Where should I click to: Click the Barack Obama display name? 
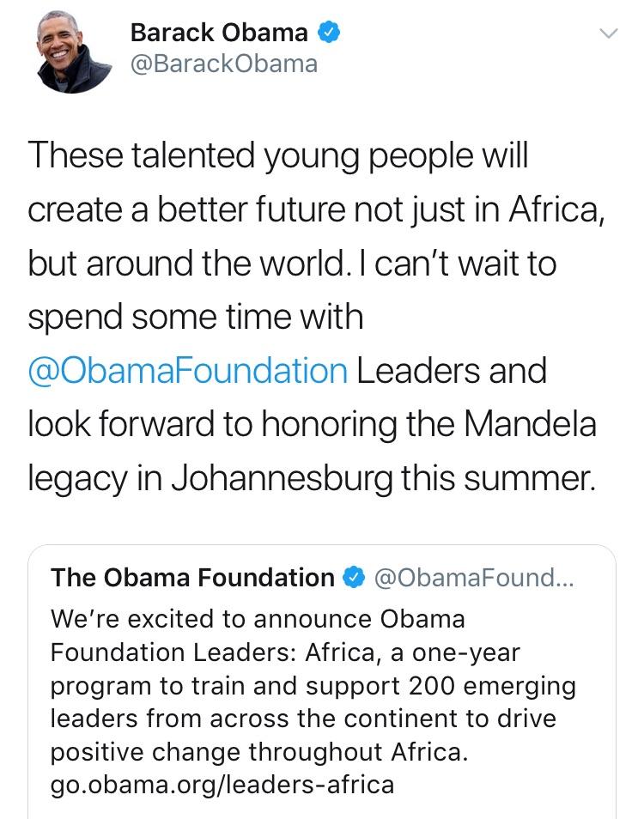tap(219, 33)
